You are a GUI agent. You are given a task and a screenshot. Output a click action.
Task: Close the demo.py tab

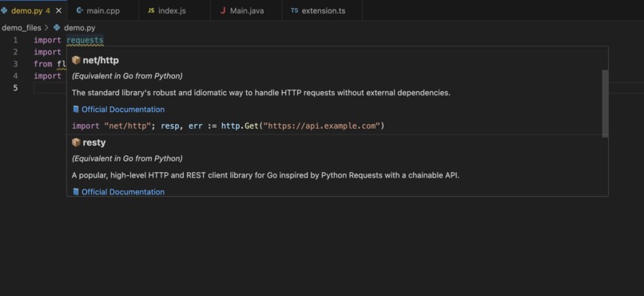point(58,10)
